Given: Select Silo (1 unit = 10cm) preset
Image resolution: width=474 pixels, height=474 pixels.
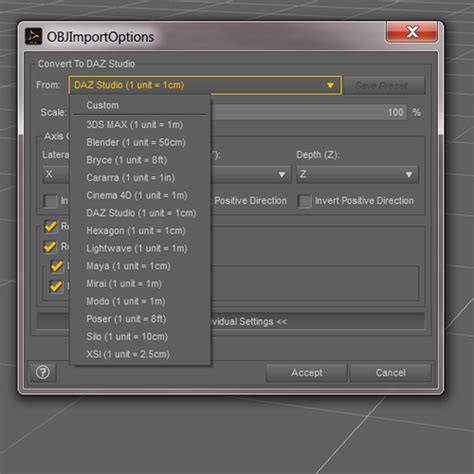Looking at the screenshot, I should [x=140, y=337].
